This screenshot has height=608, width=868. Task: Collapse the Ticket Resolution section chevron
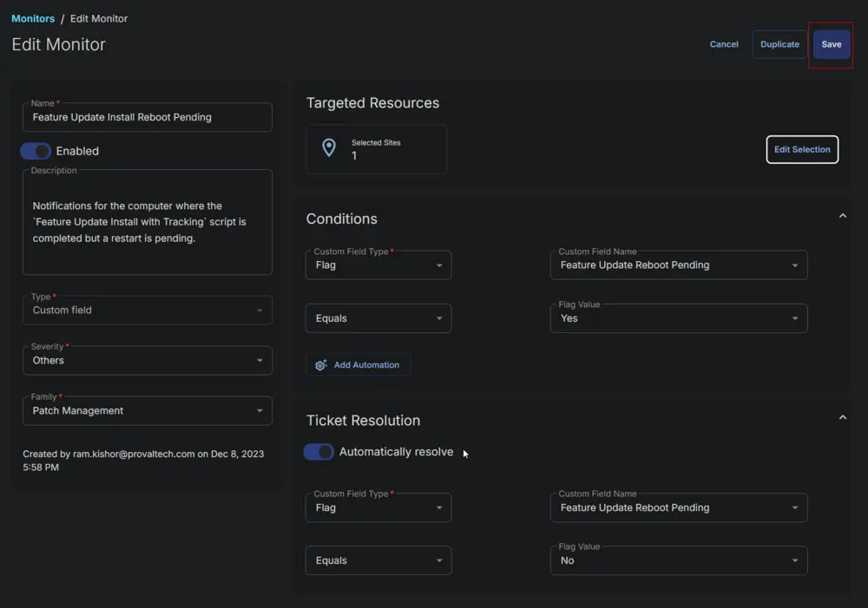coord(843,417)
